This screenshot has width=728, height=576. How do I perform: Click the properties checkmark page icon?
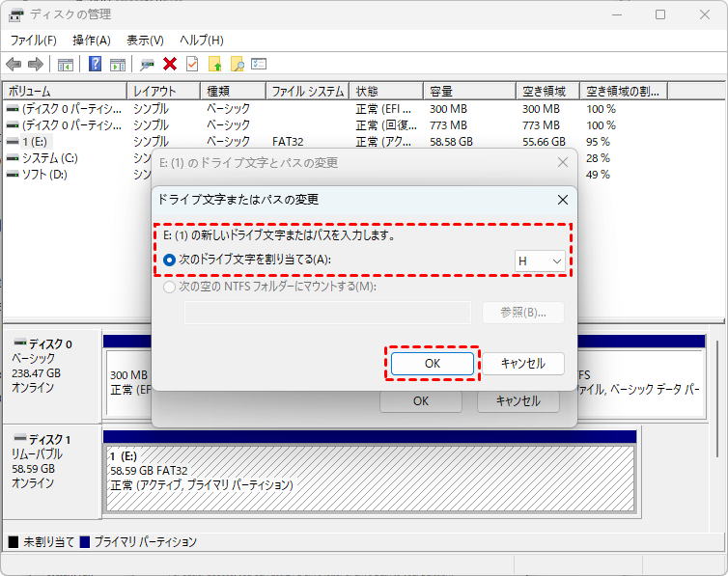point(192,64)
